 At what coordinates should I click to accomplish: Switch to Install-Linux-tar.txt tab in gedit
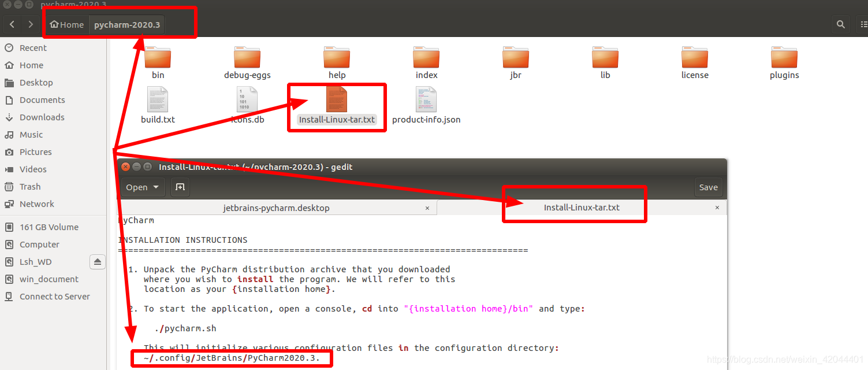[582, 208]
